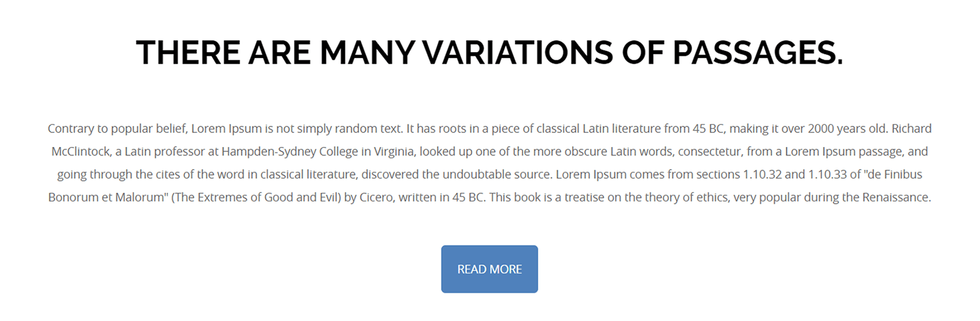The height and width of the screenshot is (321, 980).
Task: Click the READ MORE button
Action: (489, 270)
